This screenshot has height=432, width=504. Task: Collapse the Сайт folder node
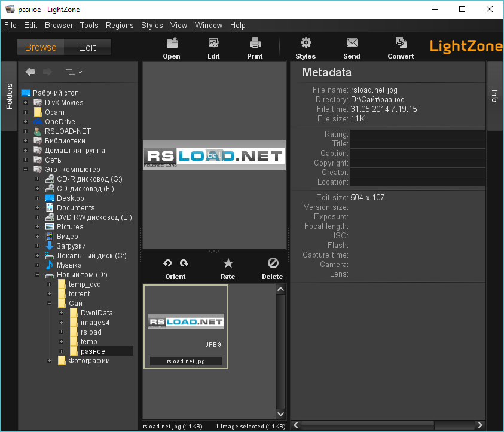click(49, 304)
